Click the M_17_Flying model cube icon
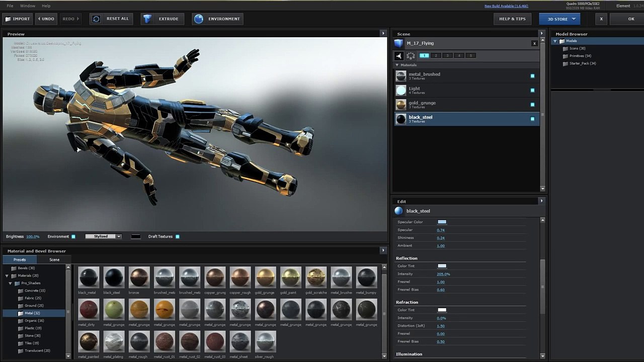The width and height of the screenshot is (644, 362). click(x=399, y=43)
